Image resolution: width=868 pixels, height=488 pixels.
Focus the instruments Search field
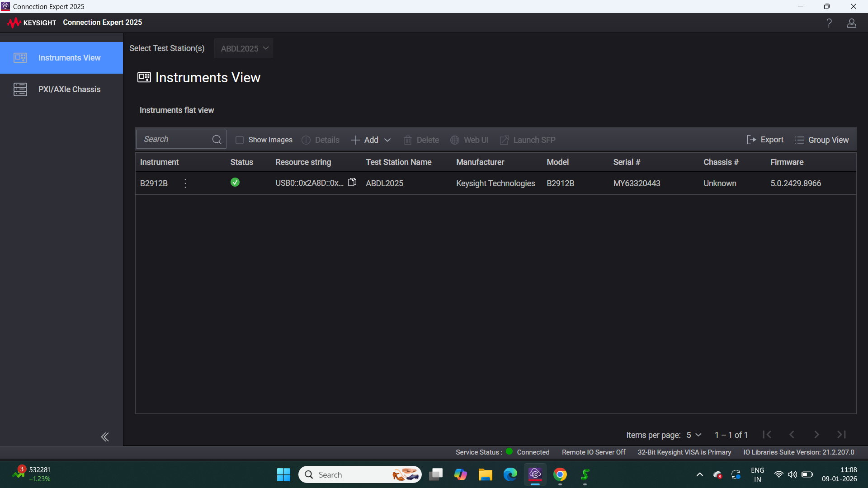point(174,140)
